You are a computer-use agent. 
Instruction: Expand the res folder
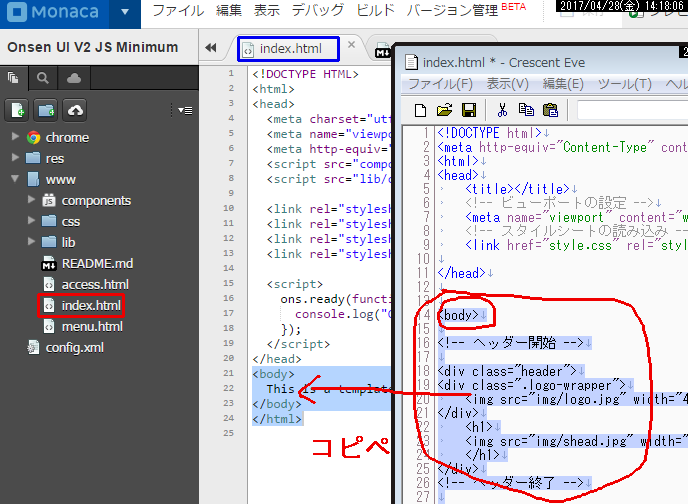point(15,157)
